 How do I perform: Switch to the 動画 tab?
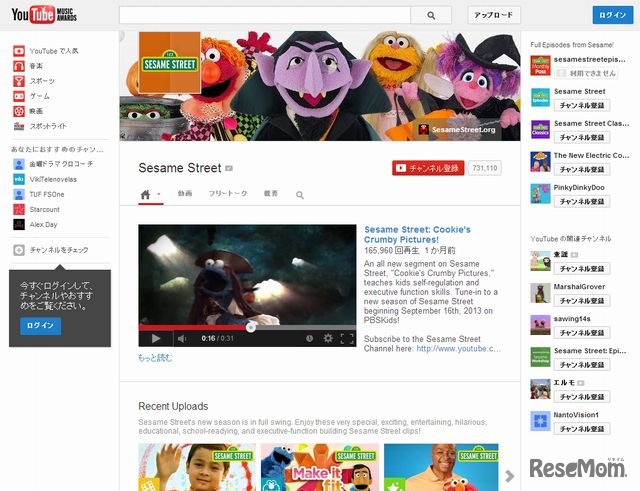click(184, 193)
